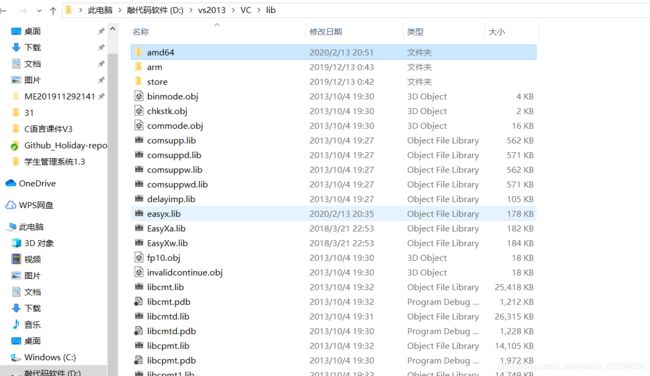This screenshot has height=376, width=650.
Task: Click the vs2013 breadcrumb in the address bar
Action: pyautogui.click(x=211, y=10)
